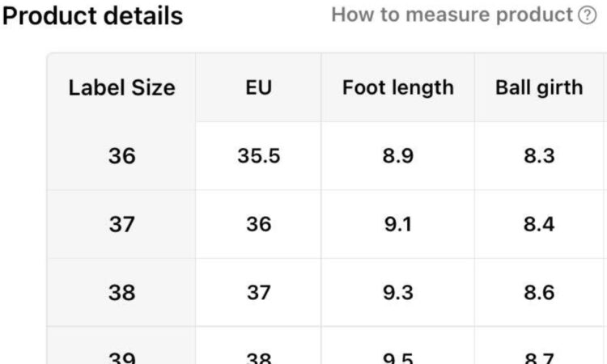Click the foot length 8.9 cell
This screenshot has width=607, height=364.
click(398, 156)
